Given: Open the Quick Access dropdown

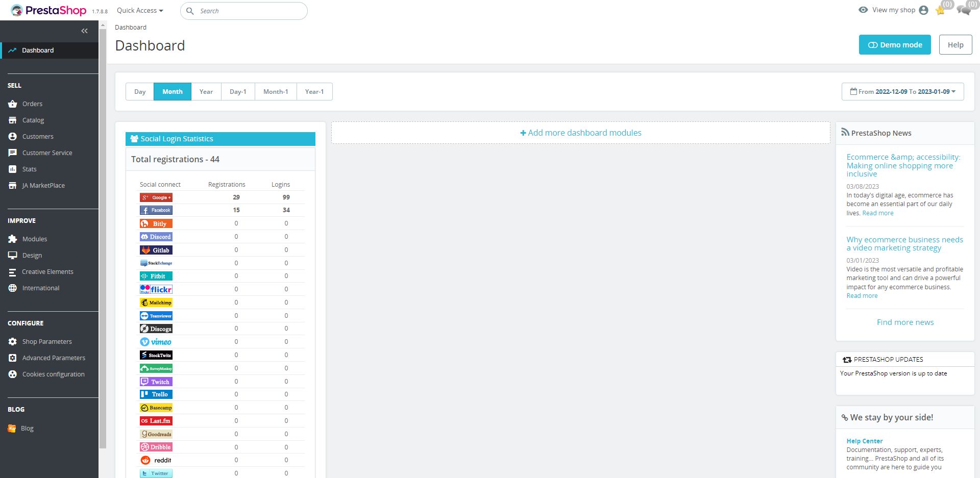Looking at the screenshot, I should click(x=140, y=10).
